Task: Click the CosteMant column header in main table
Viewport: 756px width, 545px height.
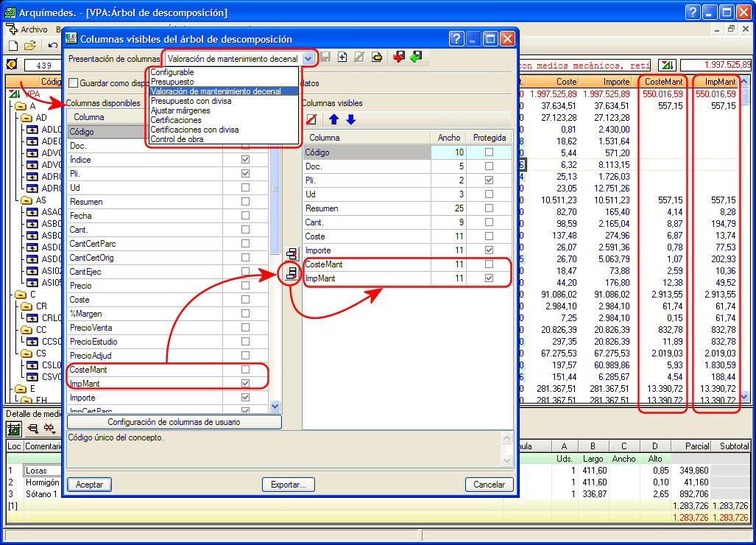Action: point(663,82)
